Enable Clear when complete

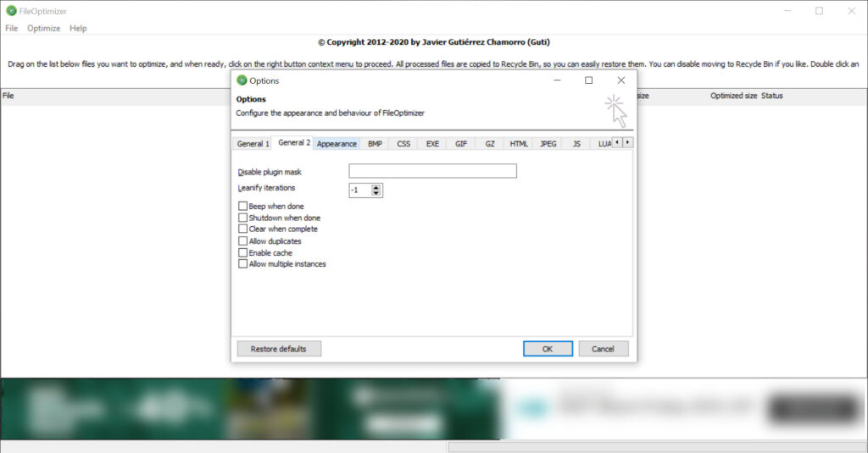(x=242, y=229)
